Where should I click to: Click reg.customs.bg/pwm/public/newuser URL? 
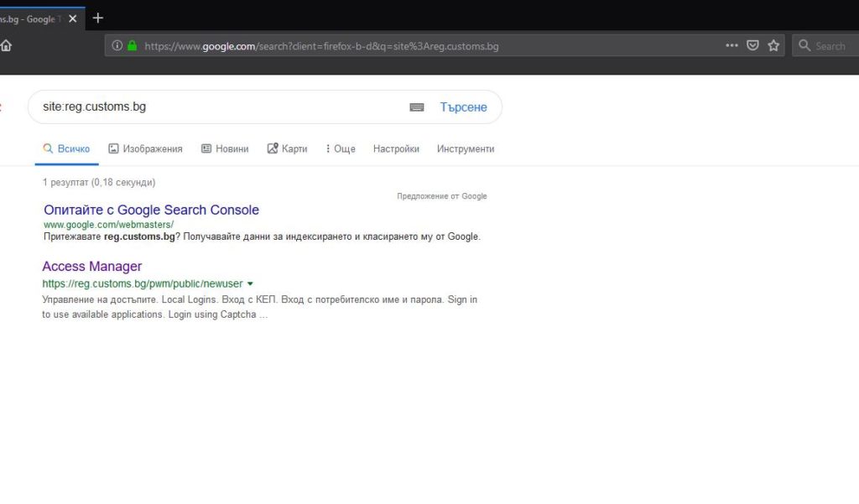point(143,283)
